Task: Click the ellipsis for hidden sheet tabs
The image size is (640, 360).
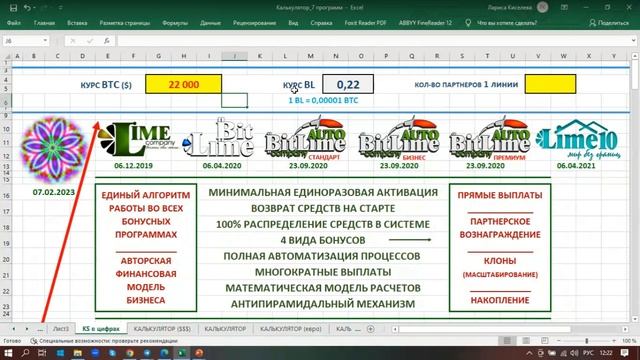Action: tap(40, 329)
